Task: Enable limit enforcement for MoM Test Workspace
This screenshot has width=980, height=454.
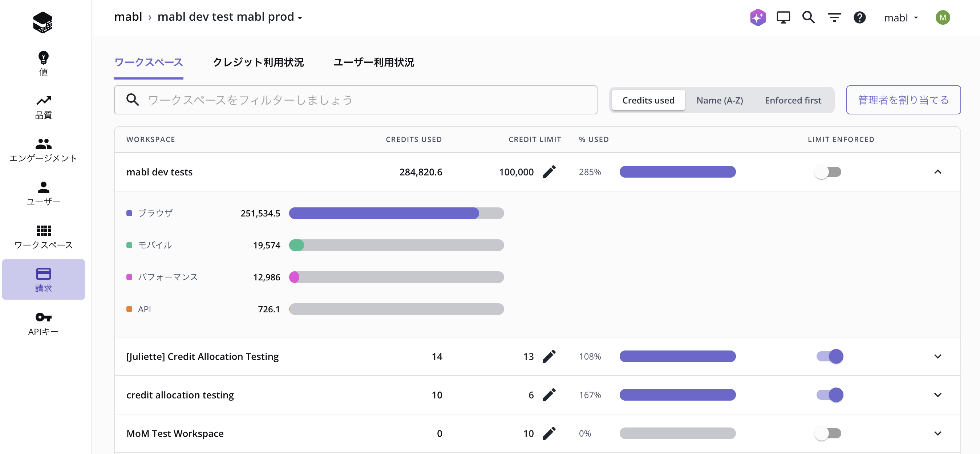Action: [x=828, y=433]
